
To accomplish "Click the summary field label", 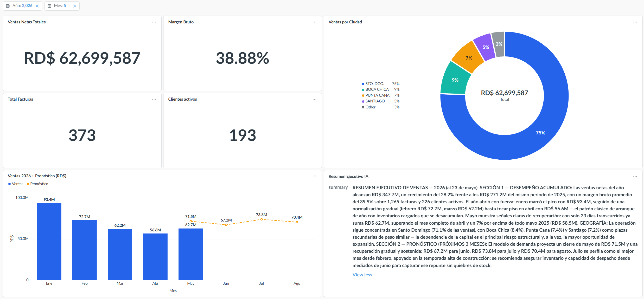I will pyautogui.click(x=338, y=187).
